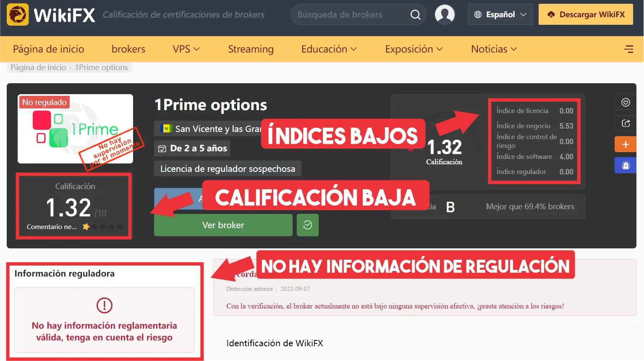644x361 pixels.
Task: Expand the Exposición menu
Action: [414, 49]
